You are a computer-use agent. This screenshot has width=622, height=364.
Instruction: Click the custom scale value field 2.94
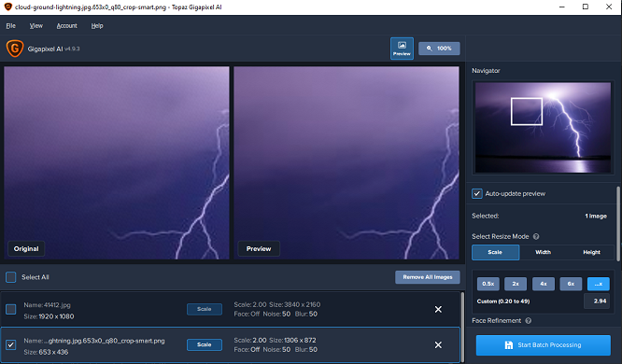click(597, 301)
